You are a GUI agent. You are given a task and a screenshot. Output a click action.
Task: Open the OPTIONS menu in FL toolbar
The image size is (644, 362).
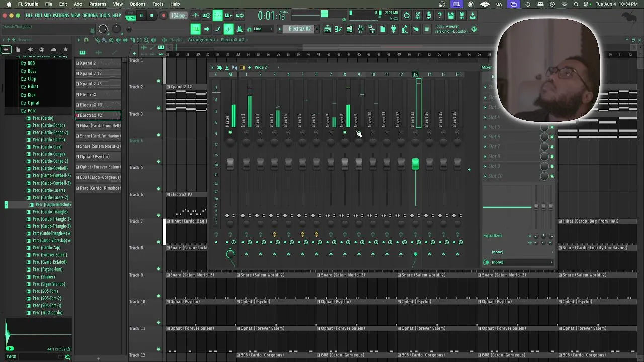tap(90, 16)
